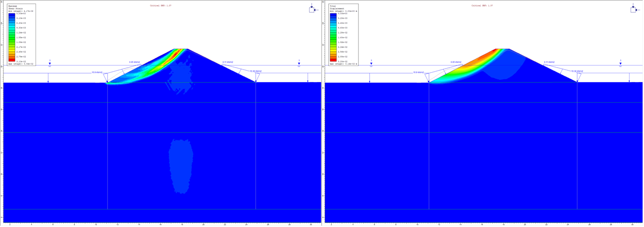
Task: Select the 0.11 kN/m2 load label, right view
Action: 549,62
